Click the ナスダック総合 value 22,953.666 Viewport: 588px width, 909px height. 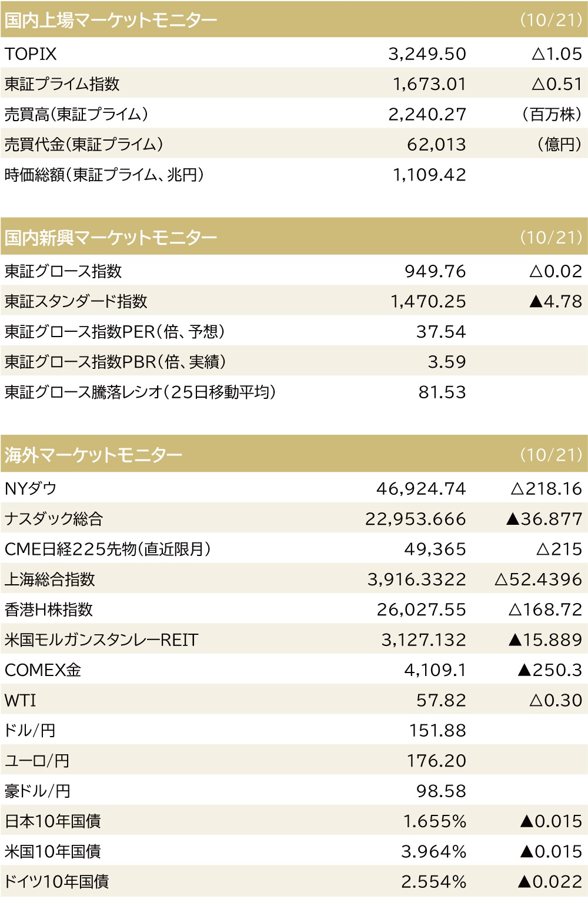click(x=416, y=519)
